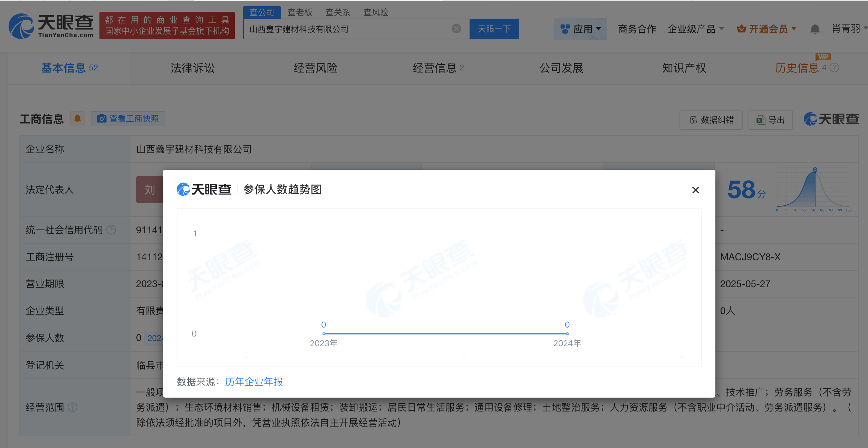This screenshot has width=868, height=448.
Task: Expand the 应用 dropdown
Action: [580, 29]
